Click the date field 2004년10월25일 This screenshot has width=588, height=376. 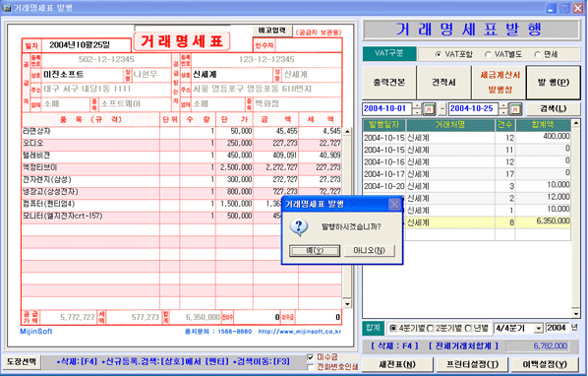(86, 45)
